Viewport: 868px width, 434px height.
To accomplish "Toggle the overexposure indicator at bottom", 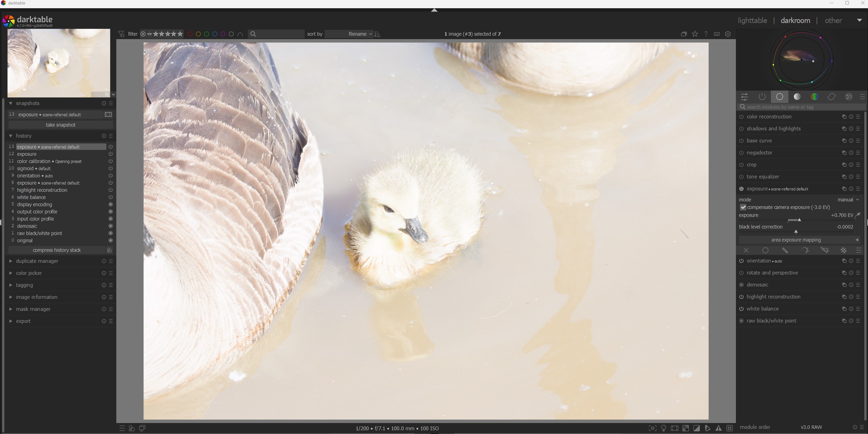I will (x=696, y=428).
